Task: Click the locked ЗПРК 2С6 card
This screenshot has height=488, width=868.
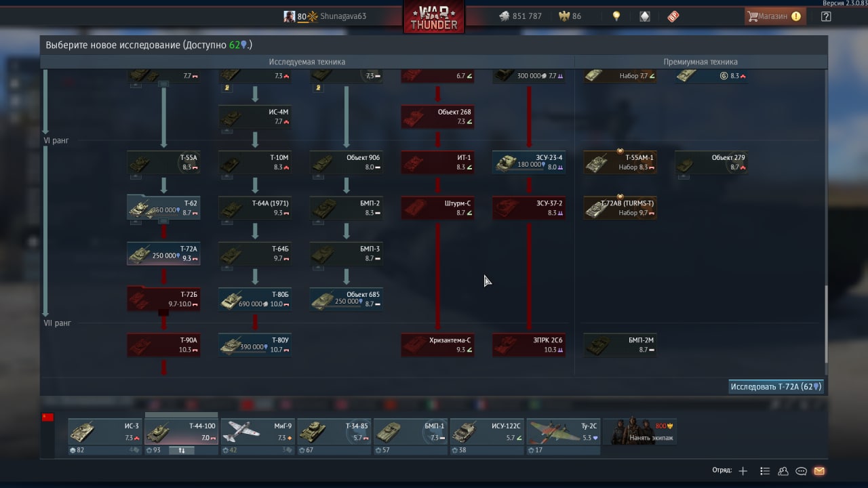Action: tap(529, 345)
